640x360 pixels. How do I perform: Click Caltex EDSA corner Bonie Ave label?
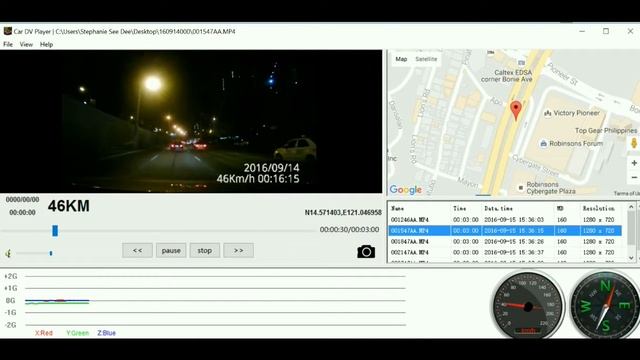pyautogui.click(x=507, y=76)
